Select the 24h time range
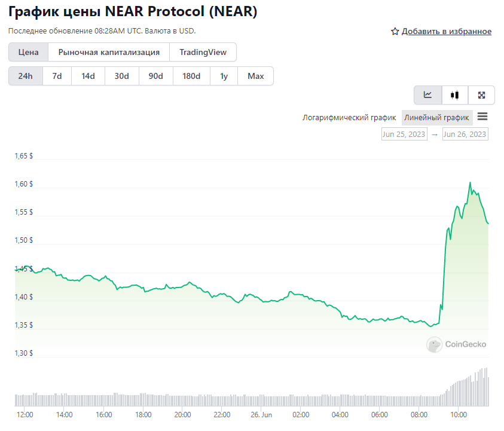Image resolution: width=504 pixels, height=431 pixels. [25, 76]
